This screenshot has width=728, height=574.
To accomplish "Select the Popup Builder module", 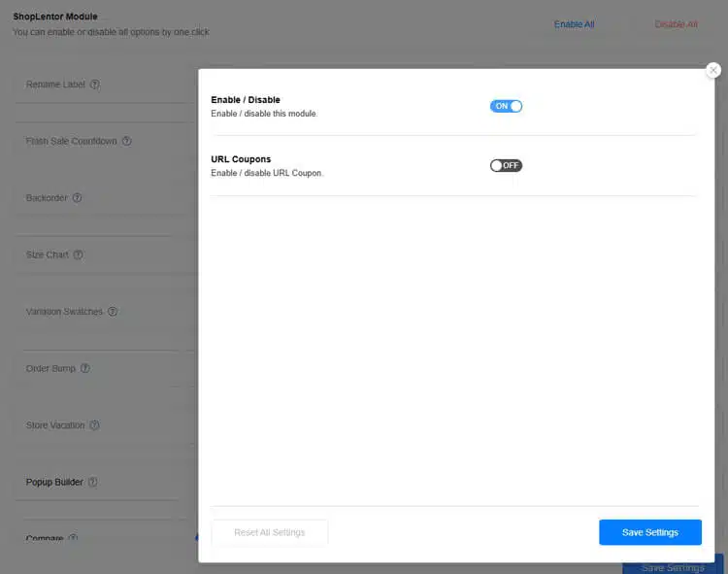I will (54, 482).
